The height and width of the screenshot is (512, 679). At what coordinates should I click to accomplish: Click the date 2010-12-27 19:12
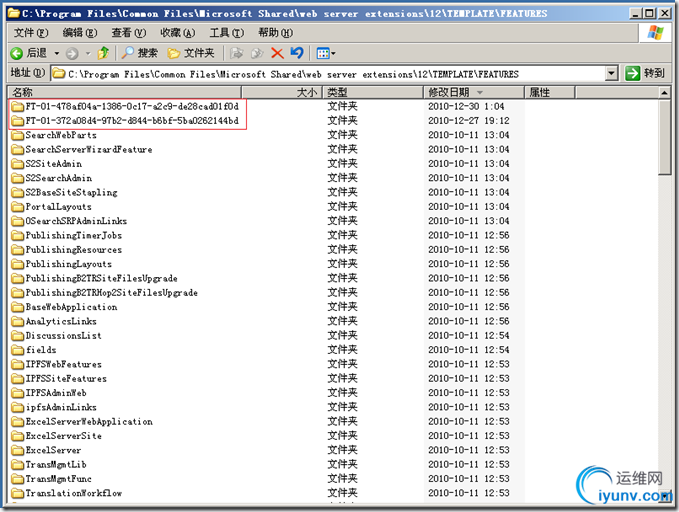[469, 120]
